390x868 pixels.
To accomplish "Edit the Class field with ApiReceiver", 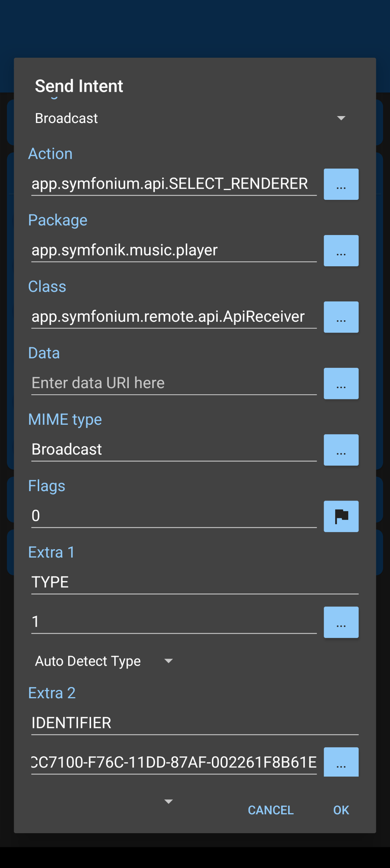I will pyautogui.click(x=173, y=317).
